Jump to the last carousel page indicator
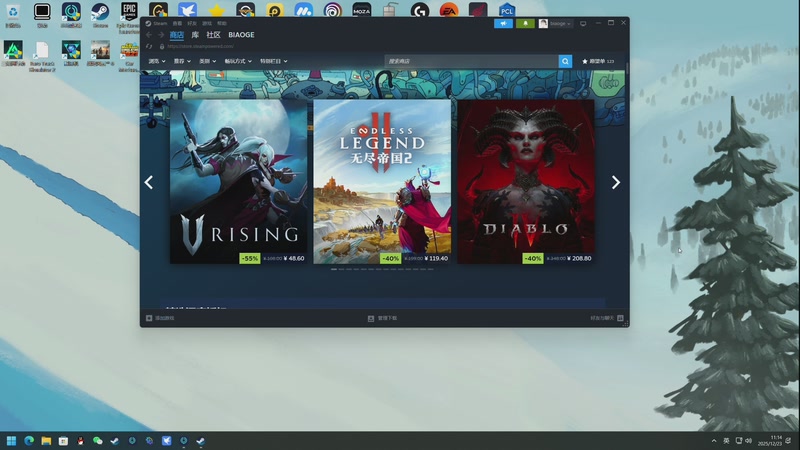 click(x=431, y=269)
